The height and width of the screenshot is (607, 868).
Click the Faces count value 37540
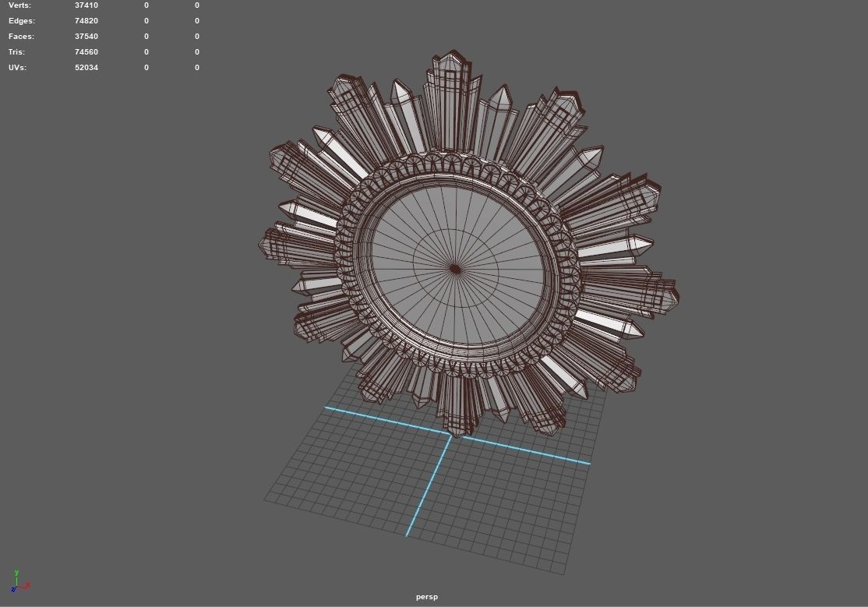[86, 36]
